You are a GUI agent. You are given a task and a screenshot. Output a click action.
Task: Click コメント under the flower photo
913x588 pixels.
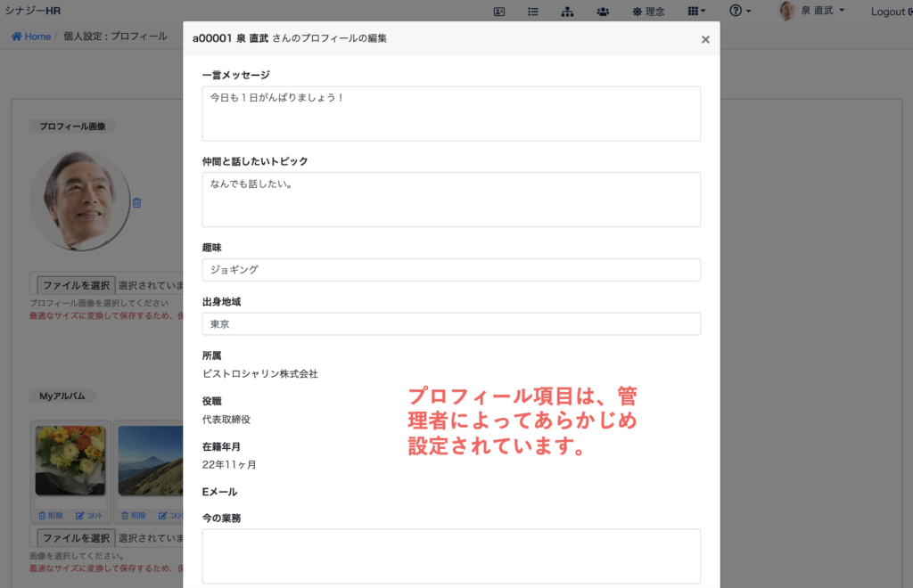click(x=89, y=515)
